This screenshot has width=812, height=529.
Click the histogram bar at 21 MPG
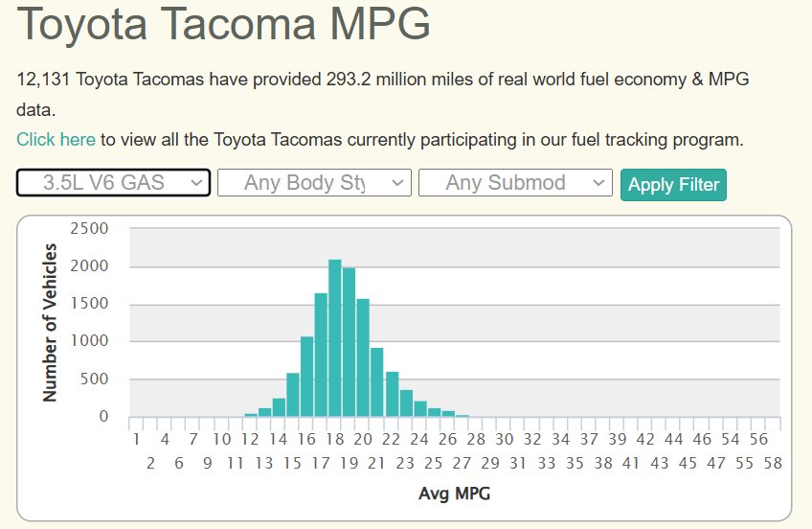pos(377,381)
